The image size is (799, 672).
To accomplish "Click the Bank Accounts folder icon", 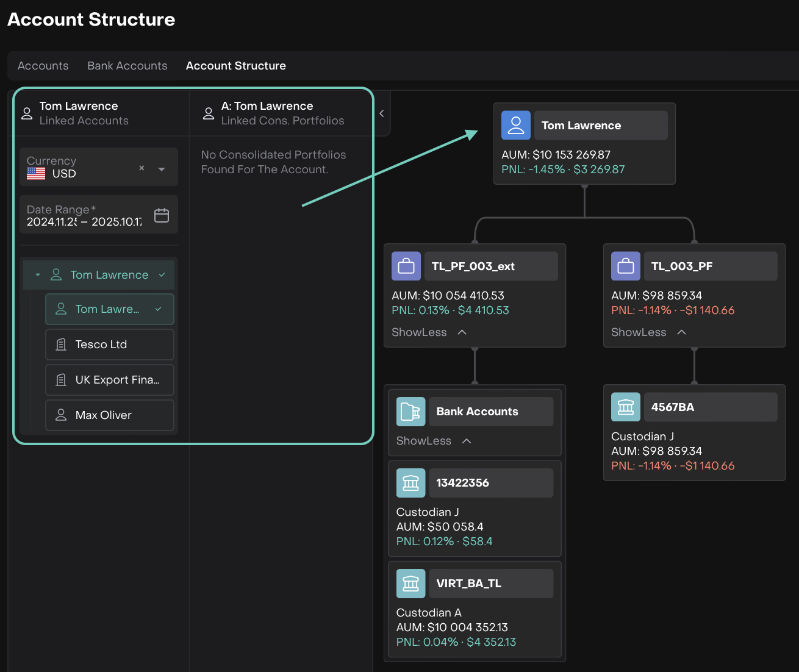I will (x=410, y=412).
